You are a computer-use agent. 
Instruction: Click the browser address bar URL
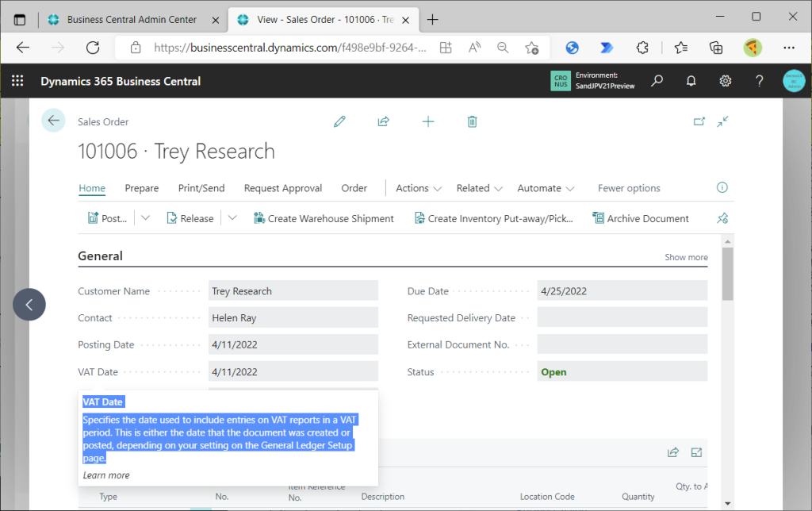click(290, 48)
